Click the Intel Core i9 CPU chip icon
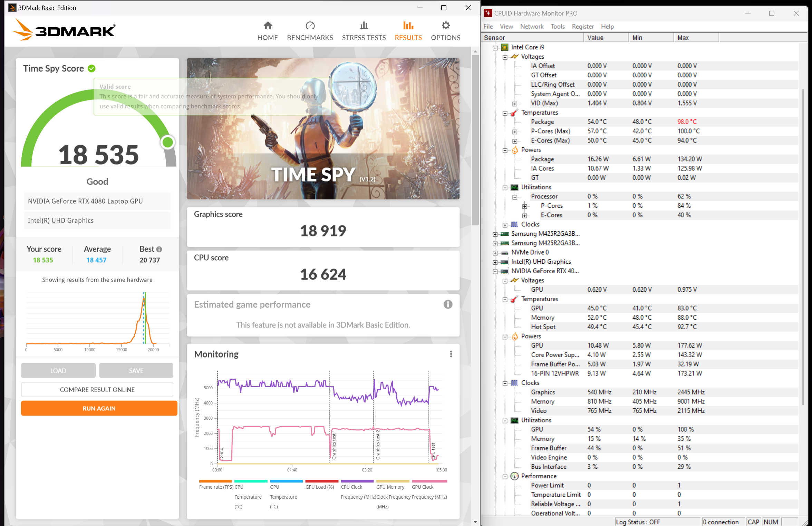The image size is (812, 526). pos(504,47)
